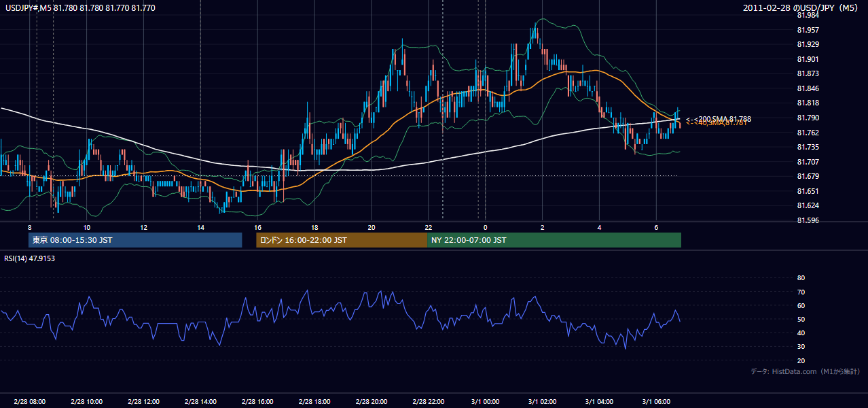Click price axis label 81.929
Image resolution: width=868 pixels, height=408 pixels.
(808, 44)
